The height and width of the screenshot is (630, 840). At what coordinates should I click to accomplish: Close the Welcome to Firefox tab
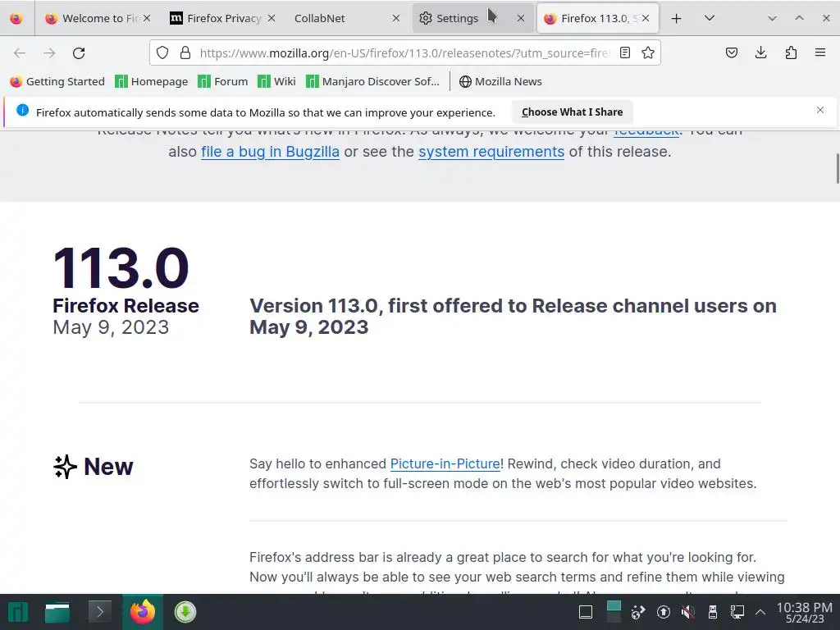[x=147, y=18]
